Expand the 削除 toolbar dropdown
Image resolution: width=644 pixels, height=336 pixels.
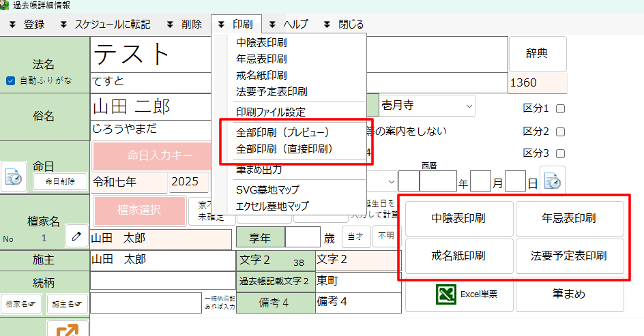click(x=171, y=25)
